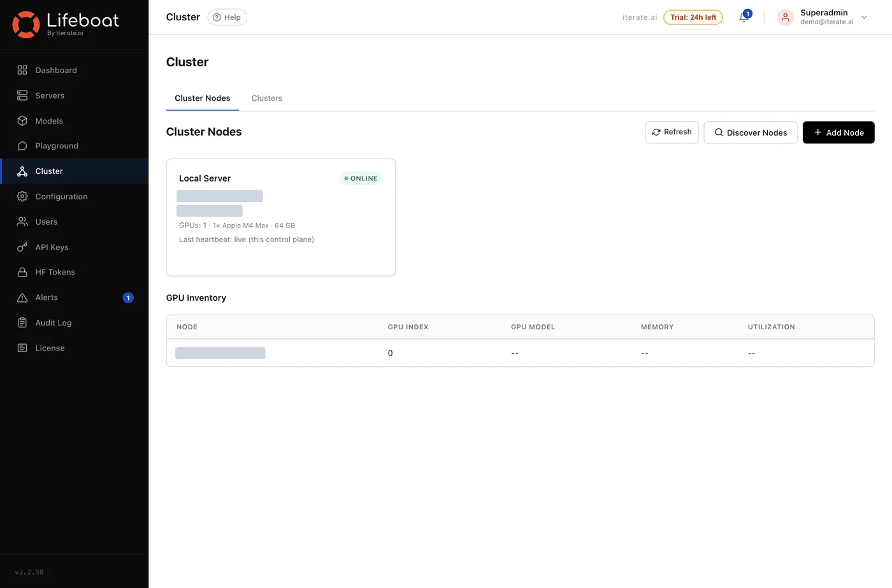The image size is (892, 588).
Task: Open the Help button
Action: click(x=227, y=17)
